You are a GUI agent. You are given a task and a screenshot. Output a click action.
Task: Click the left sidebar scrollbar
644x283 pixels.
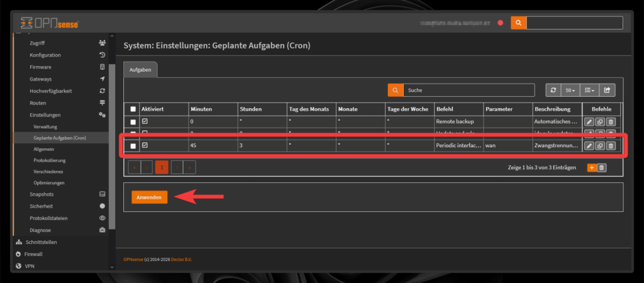(112, 145)
